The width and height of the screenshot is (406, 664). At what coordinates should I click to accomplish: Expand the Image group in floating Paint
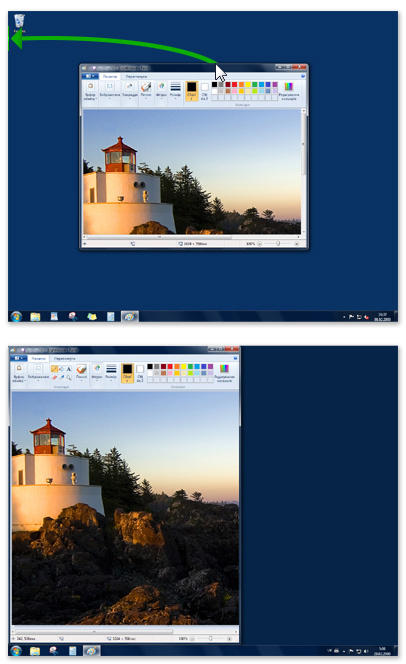(x=110, y=91)
